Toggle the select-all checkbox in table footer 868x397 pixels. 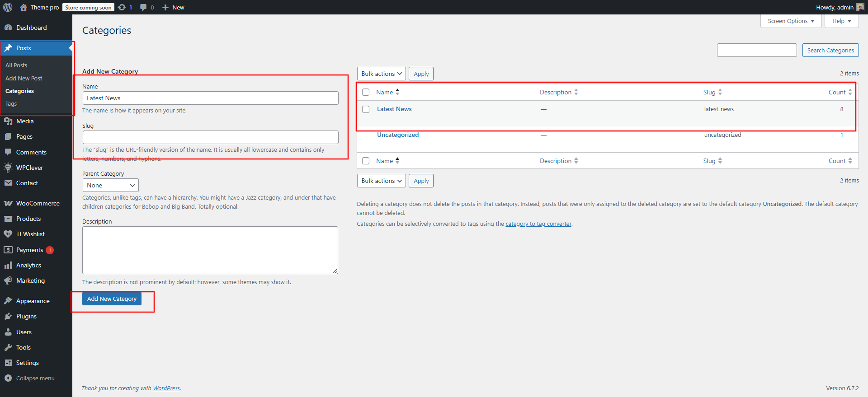tap(366, 161)
